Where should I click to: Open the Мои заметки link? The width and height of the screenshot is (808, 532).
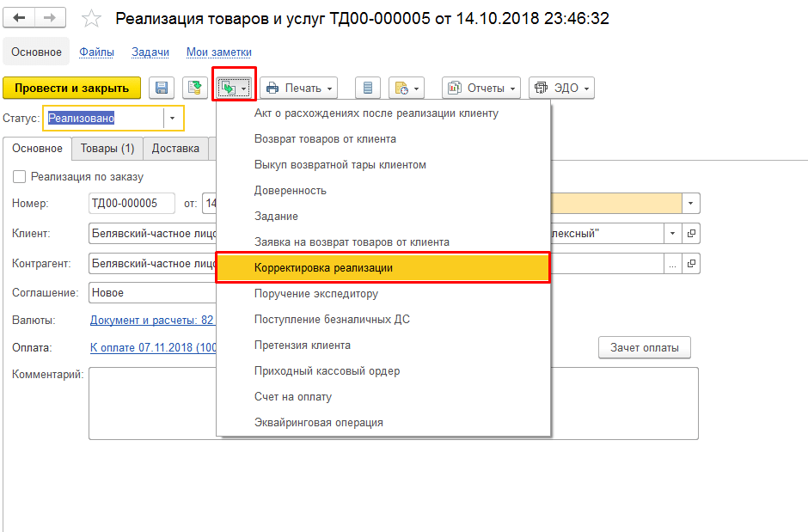(x=219, y=52)
